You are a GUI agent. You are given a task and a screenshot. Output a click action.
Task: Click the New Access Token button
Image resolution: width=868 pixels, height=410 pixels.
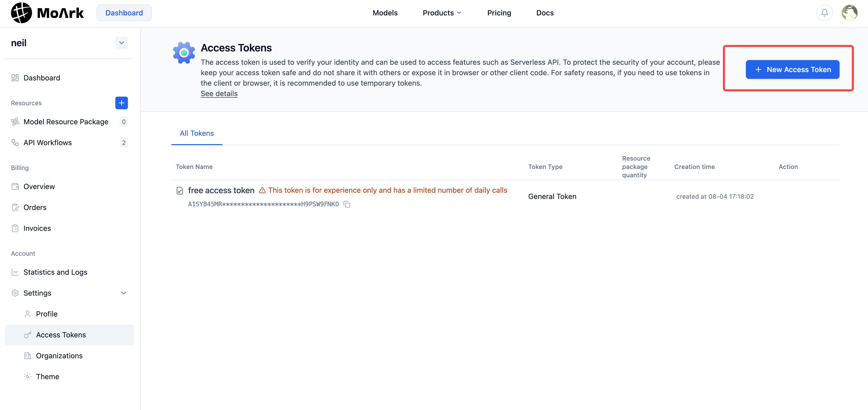792,69
